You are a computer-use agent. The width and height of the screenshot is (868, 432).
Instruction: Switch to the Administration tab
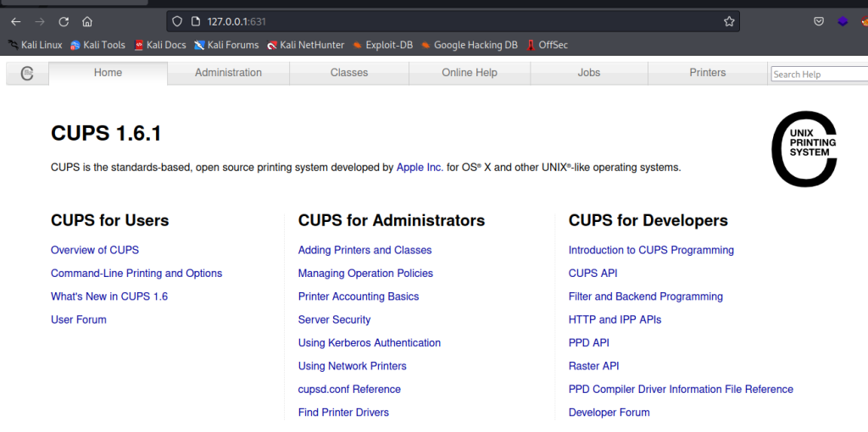(x=228, y=73)
